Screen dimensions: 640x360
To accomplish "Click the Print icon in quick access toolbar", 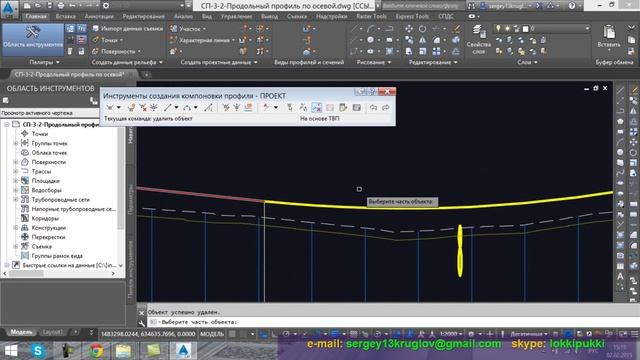I will (x=61, y=6).
